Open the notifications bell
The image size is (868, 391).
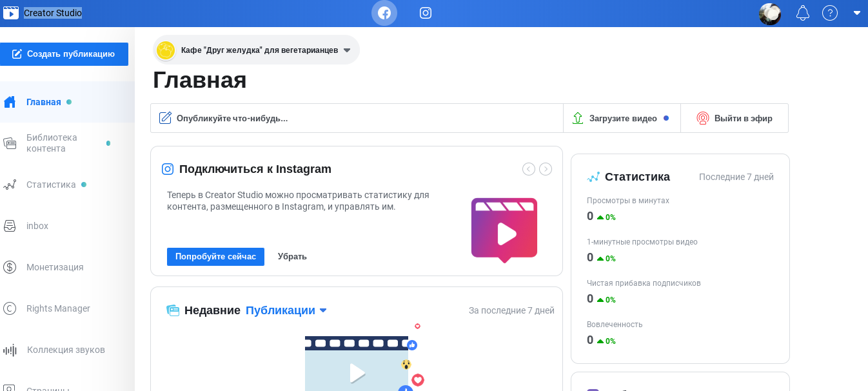803,13
